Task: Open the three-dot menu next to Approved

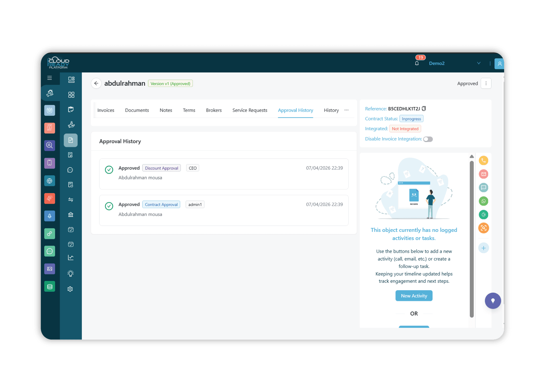Action: coord(486,83)
